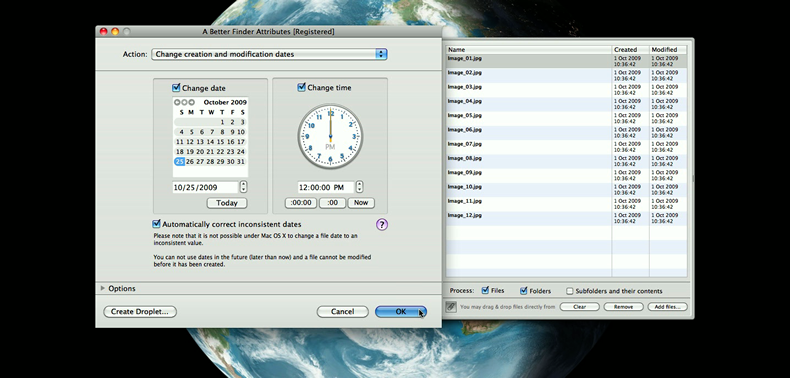Click the Add files... button

click(667, 306)
